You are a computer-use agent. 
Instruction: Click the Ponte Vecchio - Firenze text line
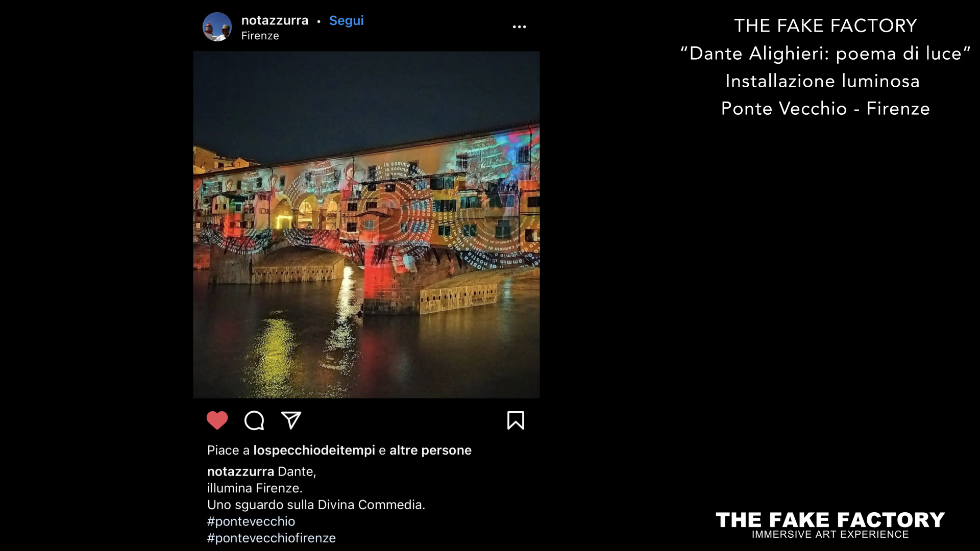(825, 108)
